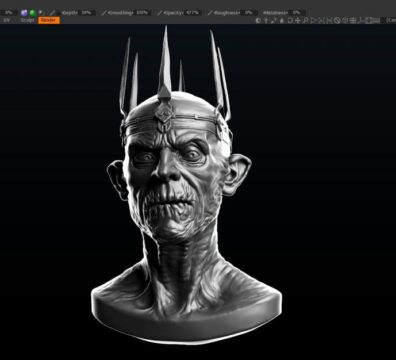The height and width of the screenshot is (360, 396).
Task: Click the half-shaded circle icon in navigation toolbar
Action: coord(258,20)
